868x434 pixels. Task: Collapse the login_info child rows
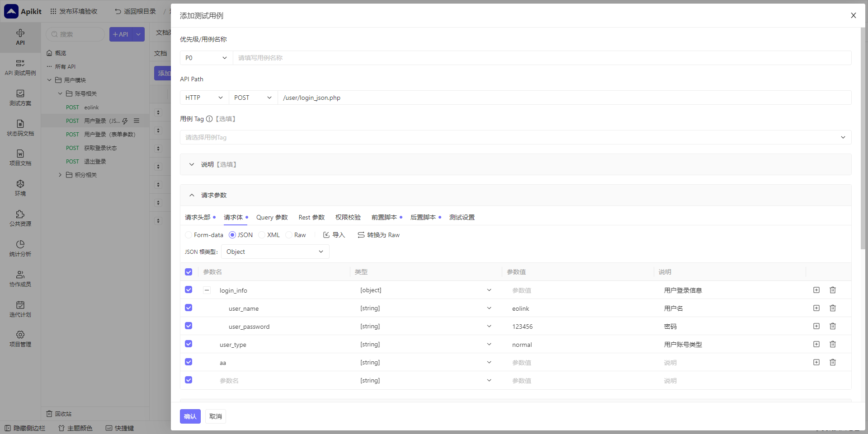coord(207,290)
